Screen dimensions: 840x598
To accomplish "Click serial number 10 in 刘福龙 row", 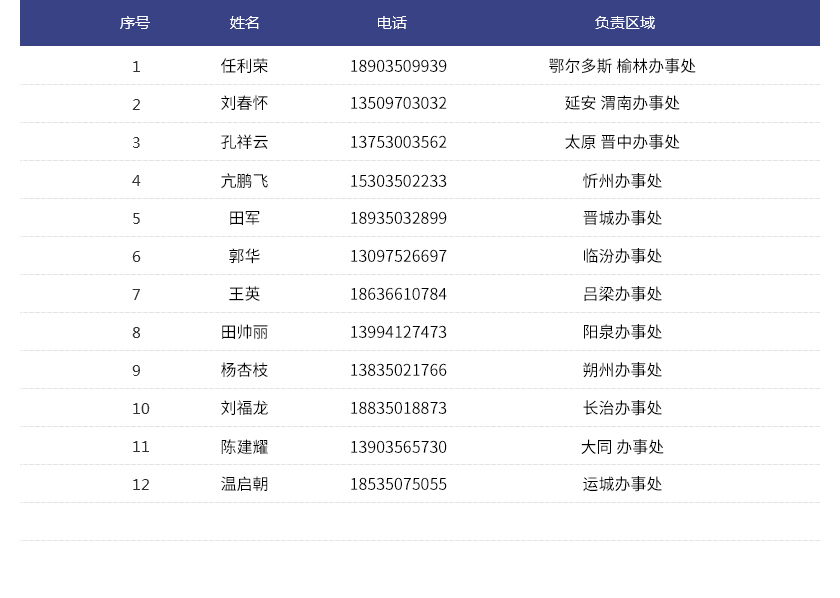I will click(141, 409).
